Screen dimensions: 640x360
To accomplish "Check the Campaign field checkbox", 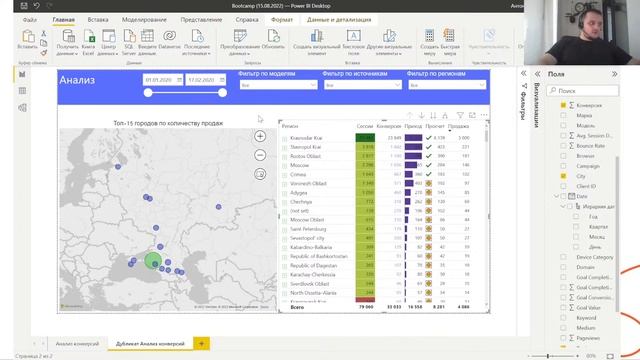I will tap(563, 166).
